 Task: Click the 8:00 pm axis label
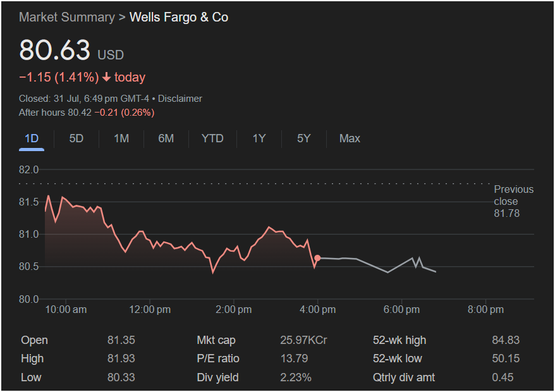coord(485,310)
